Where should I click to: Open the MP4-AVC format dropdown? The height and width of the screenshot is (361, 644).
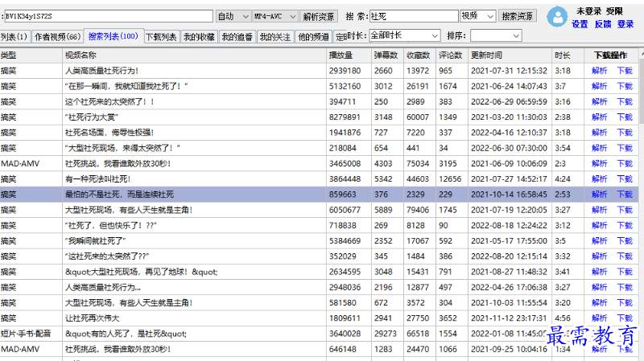pyautogui.click(x=275, y=16)
